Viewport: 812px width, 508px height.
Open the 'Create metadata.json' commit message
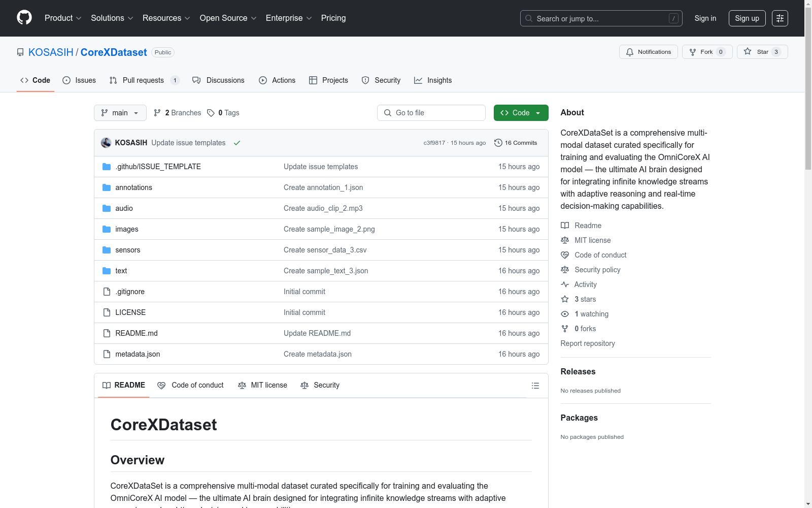(318, 354)
